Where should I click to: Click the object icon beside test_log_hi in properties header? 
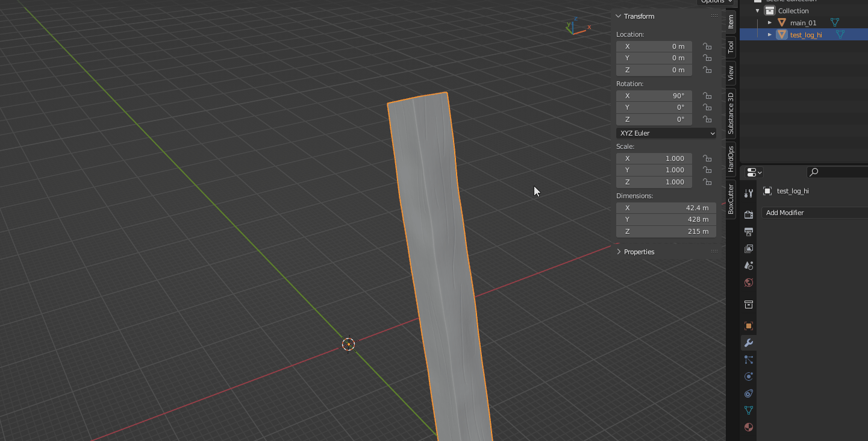pyautogui.click(x=767, y=191)
